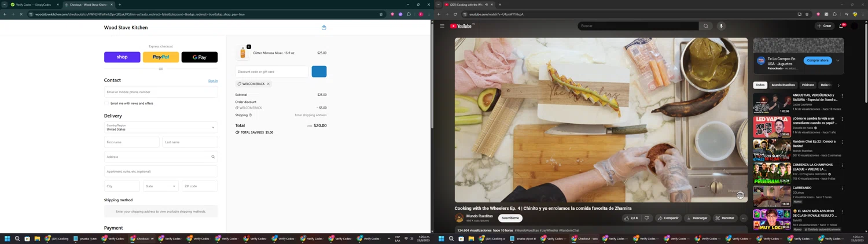
Task: Open Mundo Rueditas channel avatar
Action: pos(459,218)
